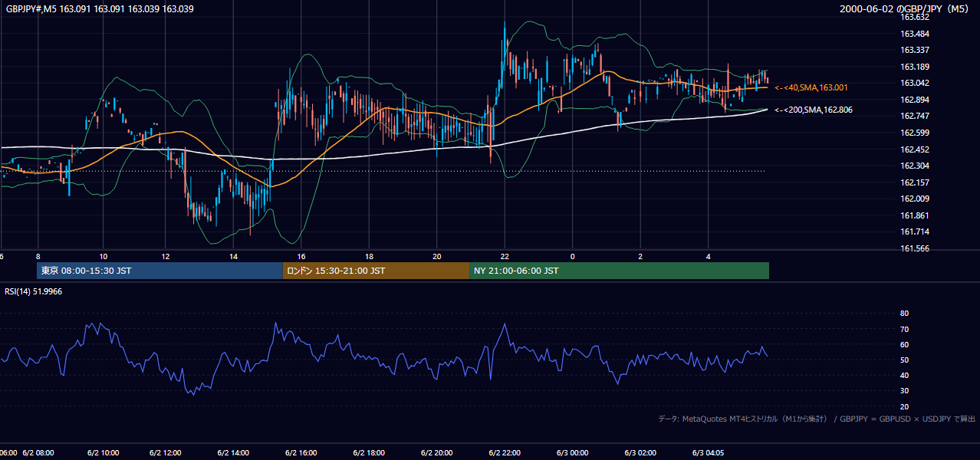The width and height of the screenshot is (980, 460).
Task: Click price axis value 161.861
Action: 914,215
